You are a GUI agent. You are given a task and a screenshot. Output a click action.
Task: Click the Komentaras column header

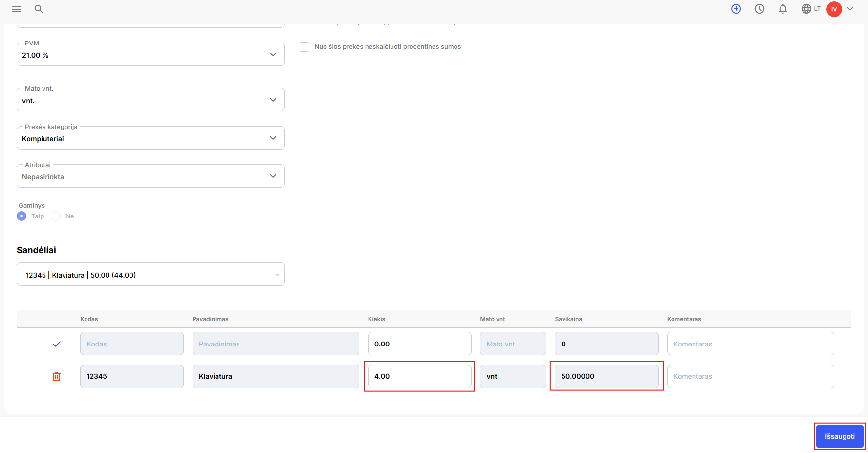click(684, 319)
